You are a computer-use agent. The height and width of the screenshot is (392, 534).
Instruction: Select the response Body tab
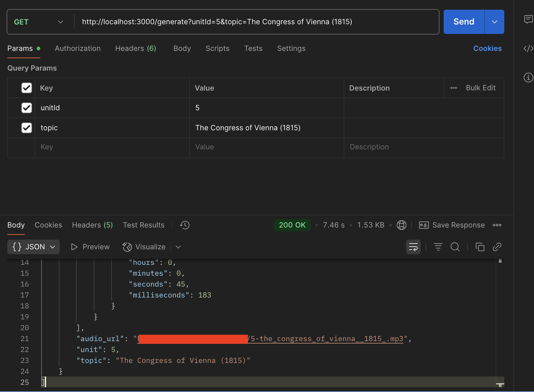[x=16, y=225]
